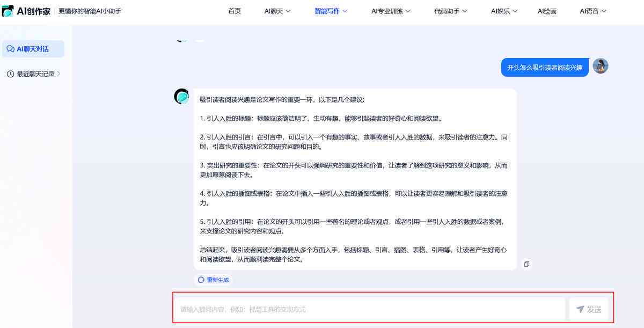The image size is (644, 328).
Task: Expand the AI语音 dropdown menu
Action: [593, 11]
